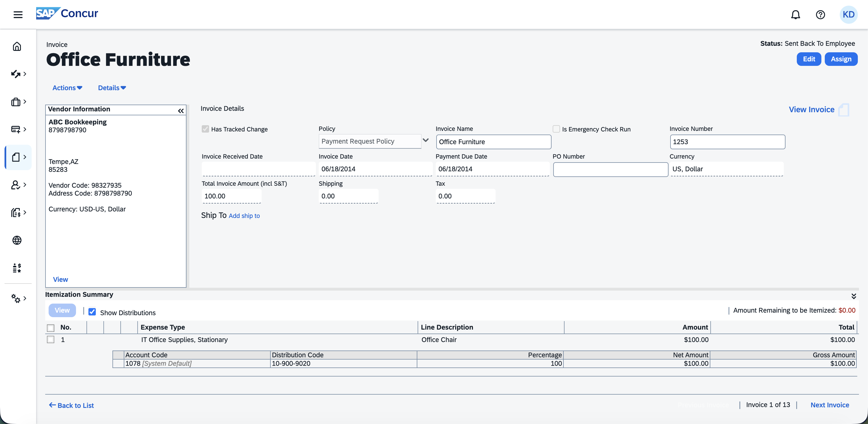Collapse the Itemization Summary section

pos(854,296)
